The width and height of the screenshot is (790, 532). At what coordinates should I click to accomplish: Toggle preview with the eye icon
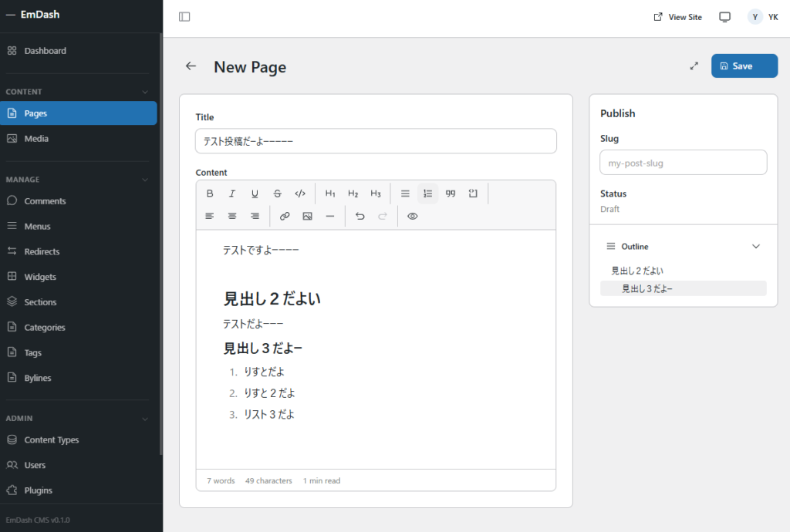413,217
